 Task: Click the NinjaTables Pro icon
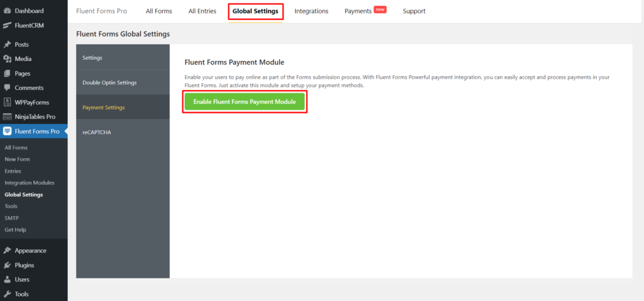pyautogui.click(x=7, y=116)
